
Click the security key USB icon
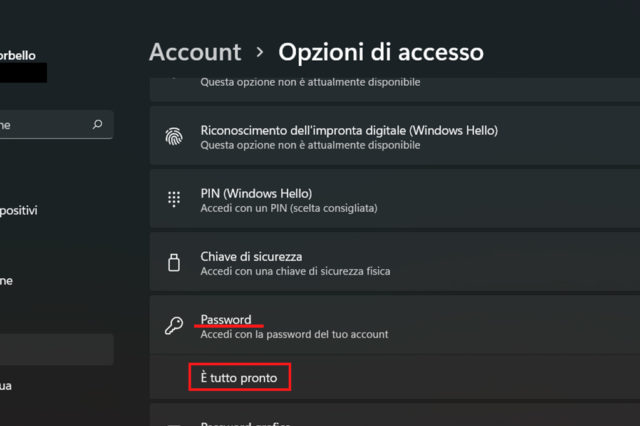click(x=172, y=263)
